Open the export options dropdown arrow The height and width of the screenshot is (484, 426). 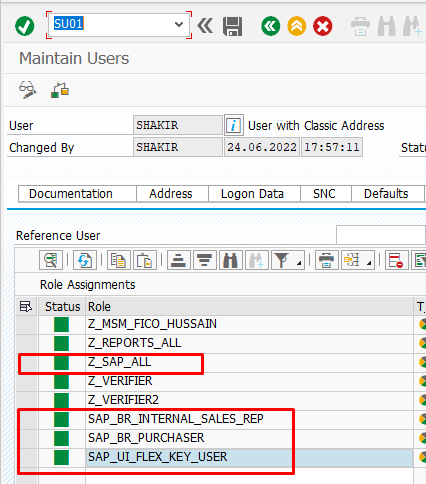(369, 263)
